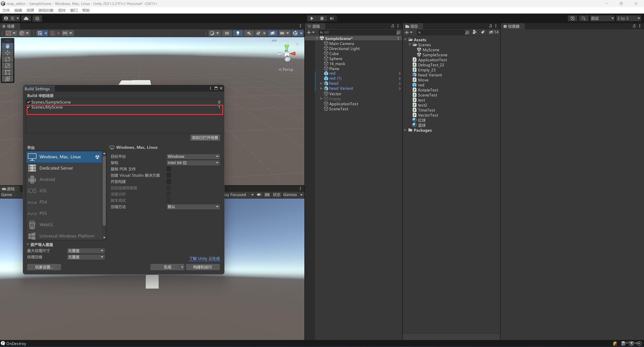Enable 开发调试 development build checkbox

click(169, 181)
